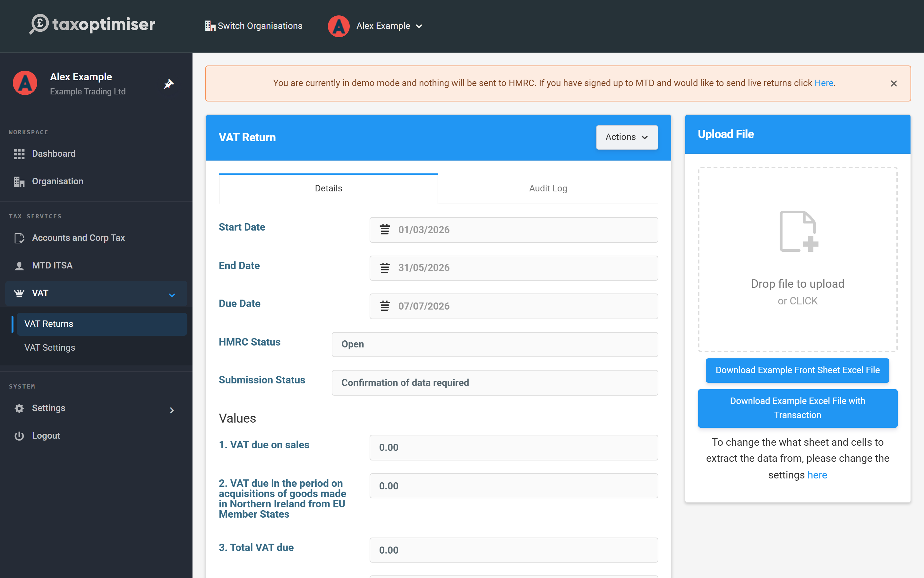Click the settings 'here' link under upload
924x578 pixels.
(x=817, y=475)
